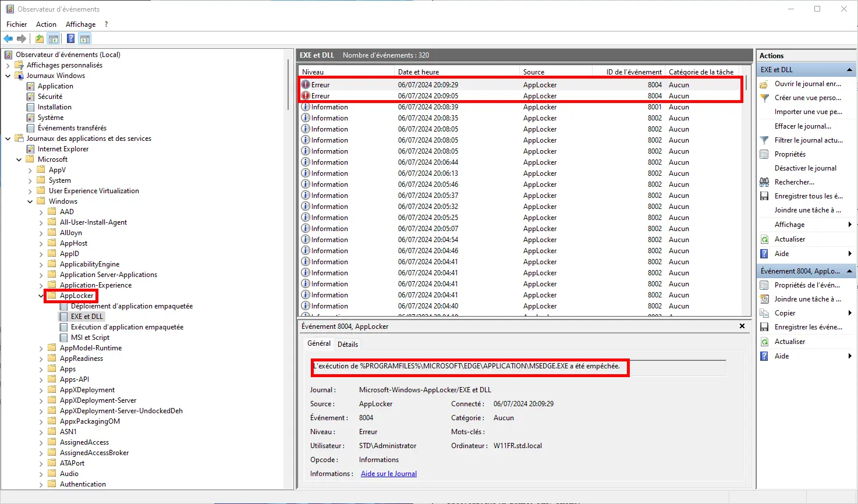This screenshot has width=858, height=504.
Task: Click the Help question mark toolbar icon
Action: click(70, 39)
